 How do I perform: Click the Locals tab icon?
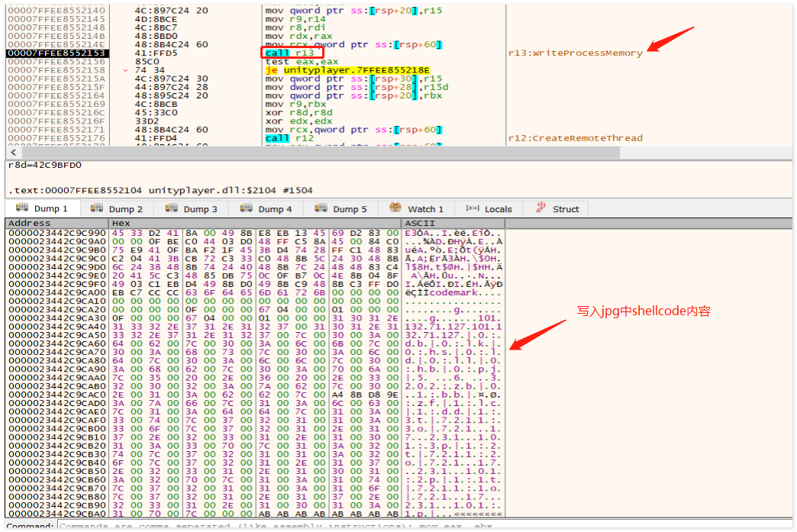473,208
